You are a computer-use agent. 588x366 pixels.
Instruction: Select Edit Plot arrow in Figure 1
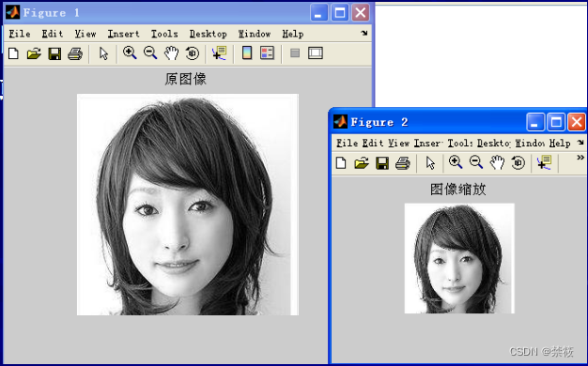[x=103, y=53]
